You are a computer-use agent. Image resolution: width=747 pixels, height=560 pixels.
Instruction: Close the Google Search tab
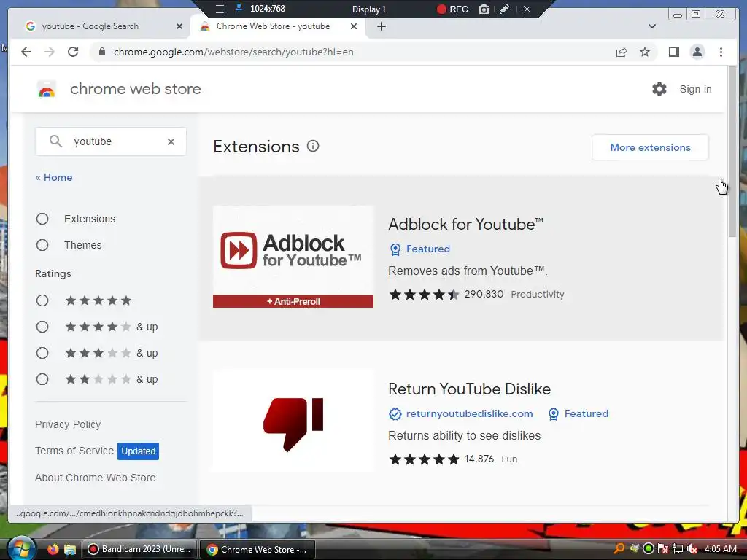coord(179,26)
